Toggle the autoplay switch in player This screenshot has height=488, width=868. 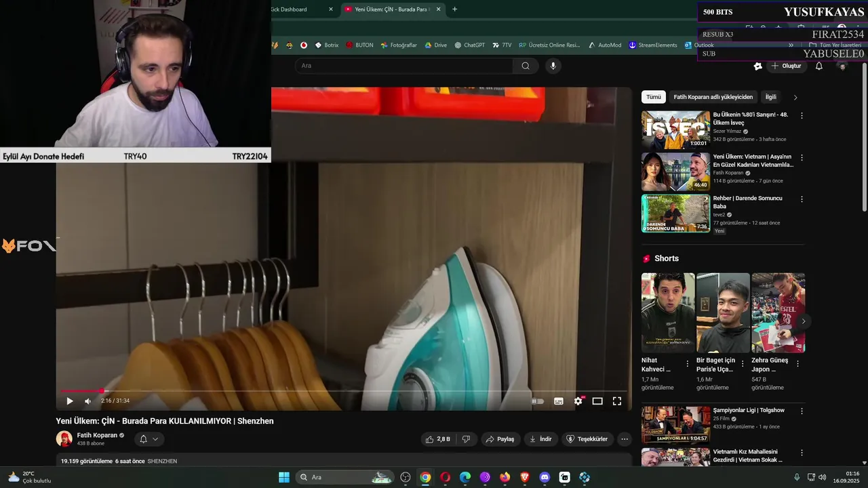tap(538, 401)
